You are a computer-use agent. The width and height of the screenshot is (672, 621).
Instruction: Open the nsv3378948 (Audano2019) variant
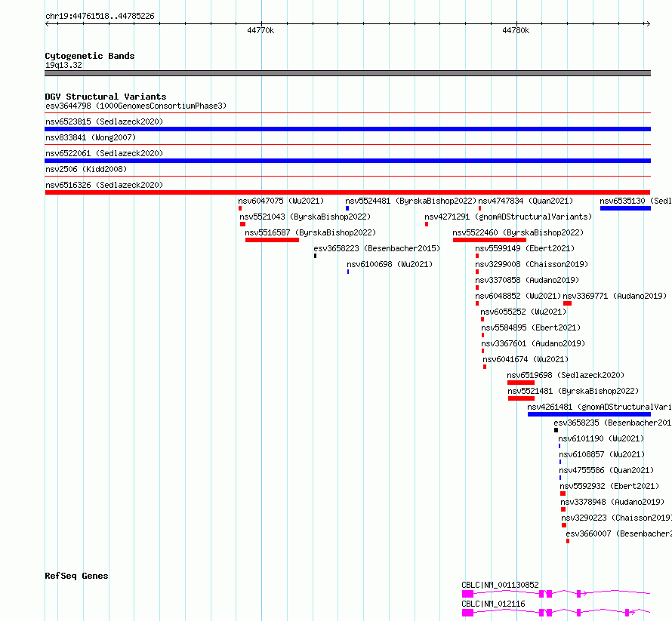(612, 502)
